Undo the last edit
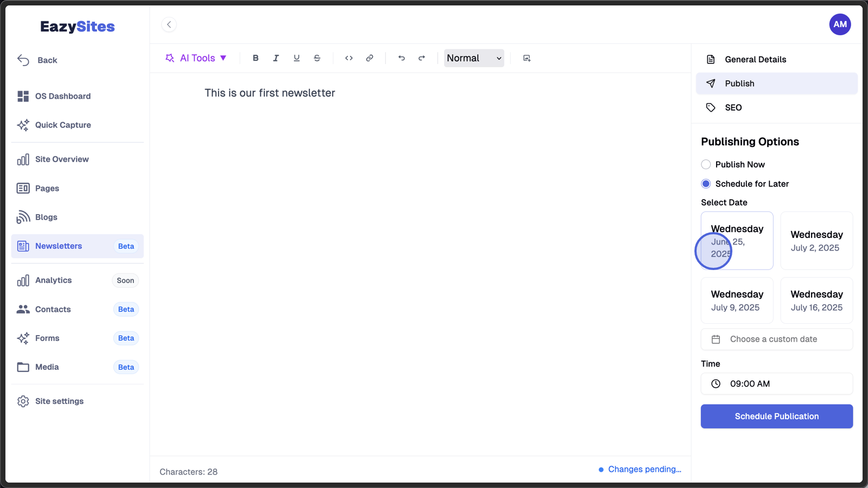Viewport: 868px width, 488px height. 401,58
